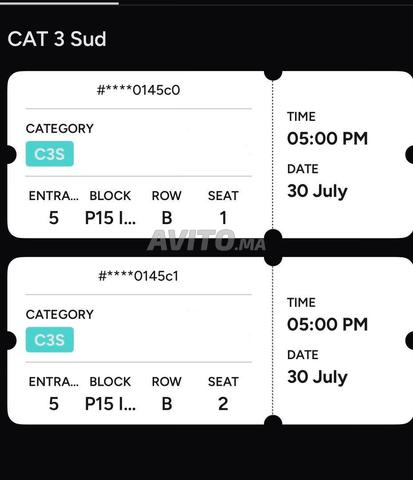Tap ticket number #****0145c1
413x480 pixels.
(138, 276)
